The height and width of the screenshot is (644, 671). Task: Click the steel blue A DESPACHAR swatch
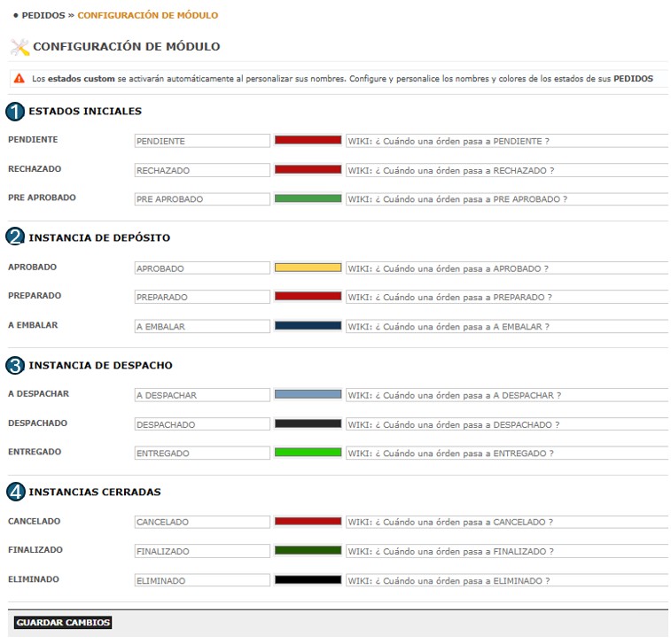tap(308, 394)
